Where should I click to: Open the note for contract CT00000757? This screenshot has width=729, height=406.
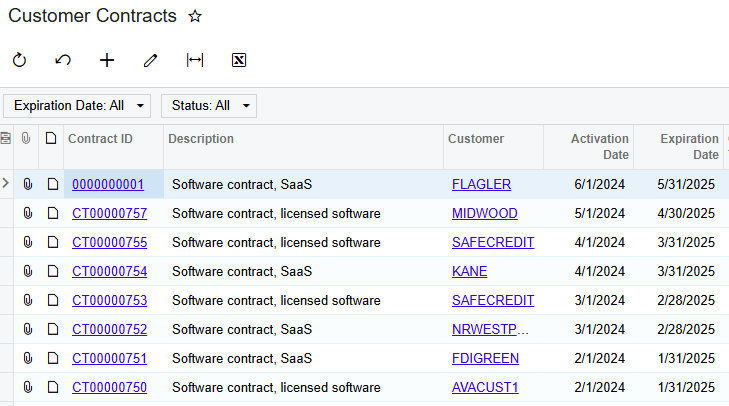53,213
